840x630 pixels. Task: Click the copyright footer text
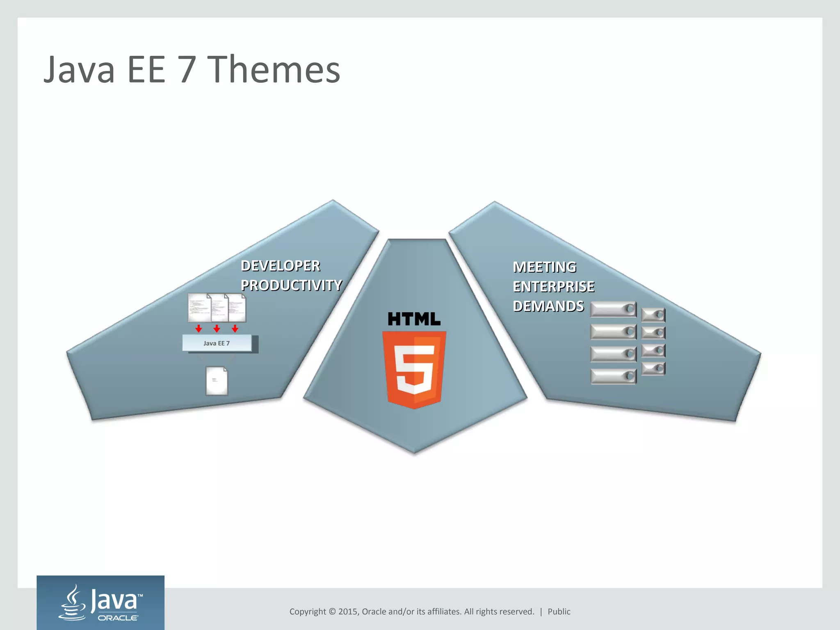pyautogui.click(x=411, y=612)
